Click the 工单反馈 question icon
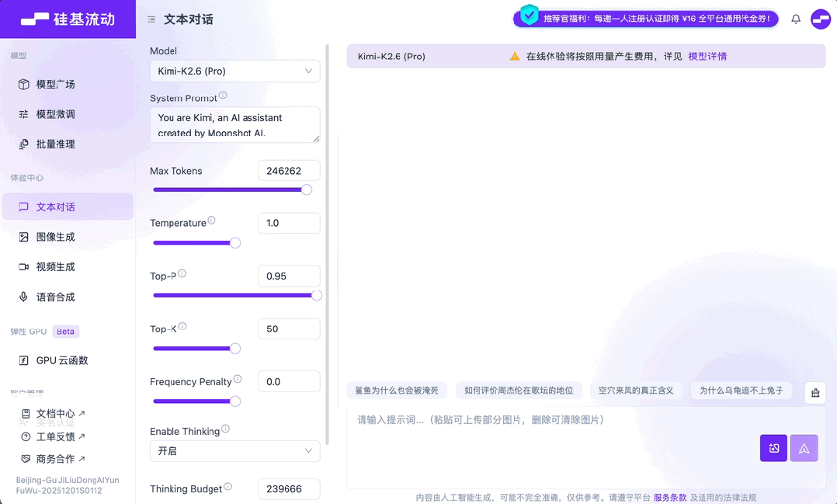 coord(26,436)
